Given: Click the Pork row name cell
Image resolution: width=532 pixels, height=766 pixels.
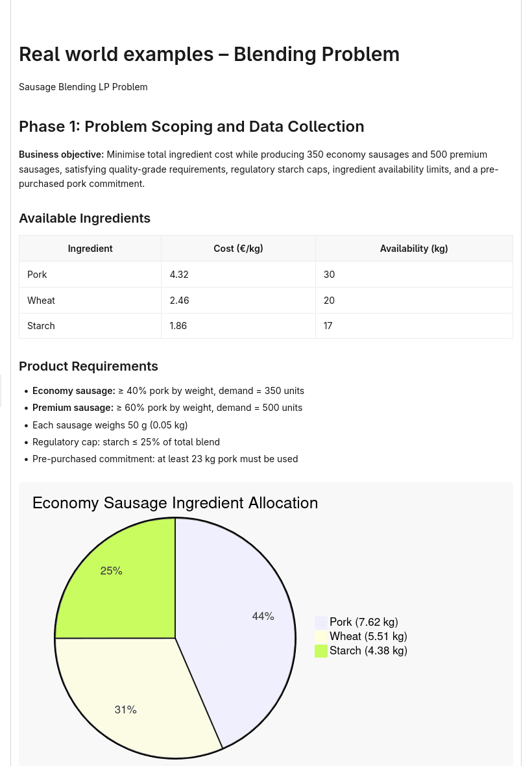Looking at the screenshot, I should (90, 275).
